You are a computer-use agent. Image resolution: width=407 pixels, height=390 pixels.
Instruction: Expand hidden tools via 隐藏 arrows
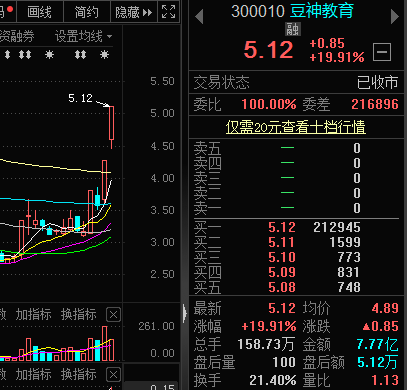point(134,12)
